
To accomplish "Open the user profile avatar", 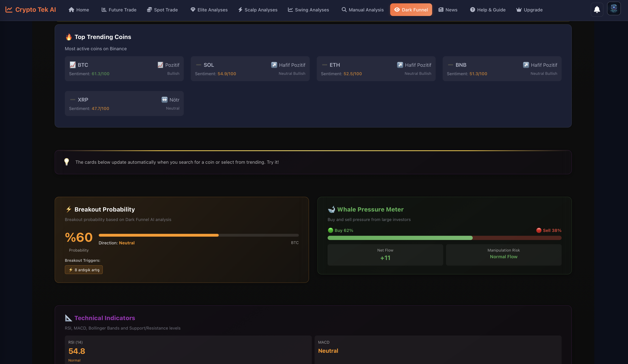I will point(614,9).
